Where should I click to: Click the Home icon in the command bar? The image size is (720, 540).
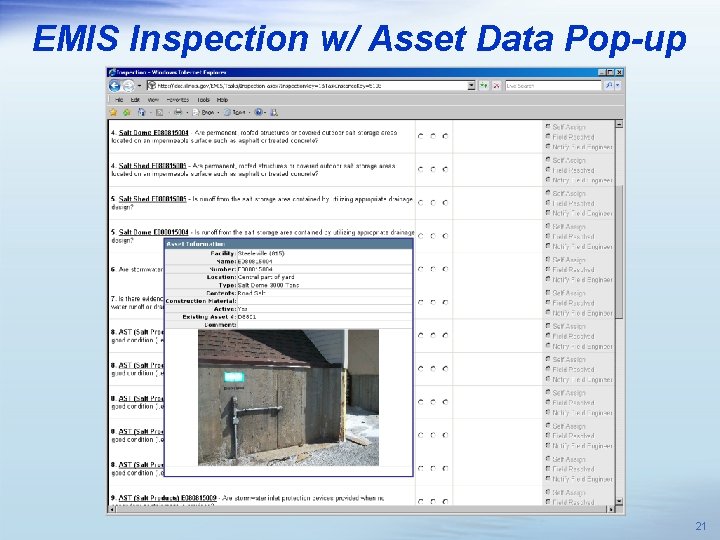tap(141, 112)
